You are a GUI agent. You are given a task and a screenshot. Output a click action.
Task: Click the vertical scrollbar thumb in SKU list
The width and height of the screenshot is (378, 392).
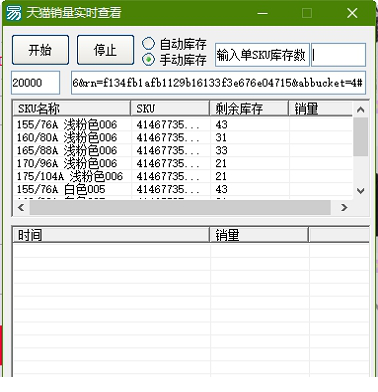[360, 137]
